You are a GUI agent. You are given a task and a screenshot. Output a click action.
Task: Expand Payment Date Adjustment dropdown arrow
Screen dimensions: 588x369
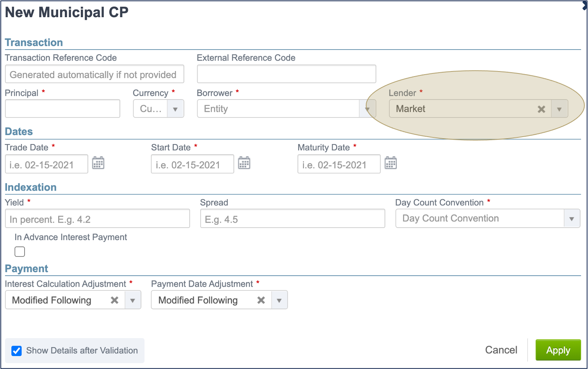(x=279, y=300)
